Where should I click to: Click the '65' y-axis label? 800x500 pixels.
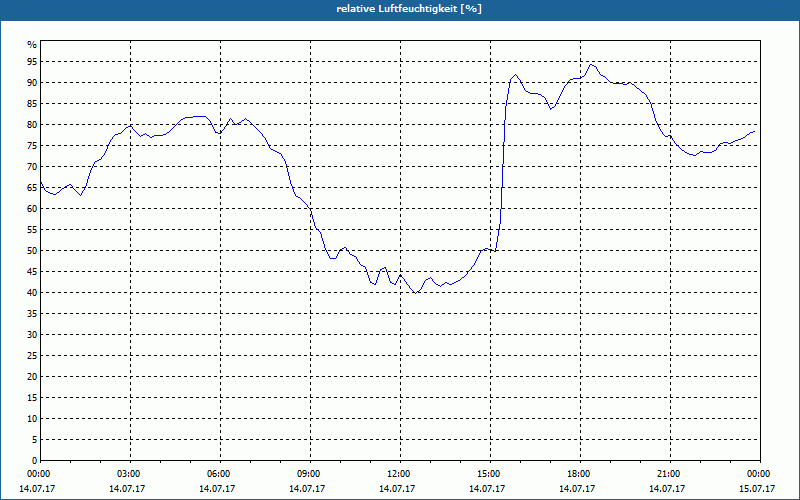point(32,188)
